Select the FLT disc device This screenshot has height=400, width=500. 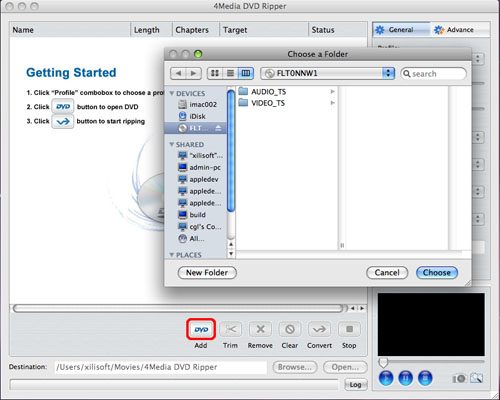[x=195, y=128]
